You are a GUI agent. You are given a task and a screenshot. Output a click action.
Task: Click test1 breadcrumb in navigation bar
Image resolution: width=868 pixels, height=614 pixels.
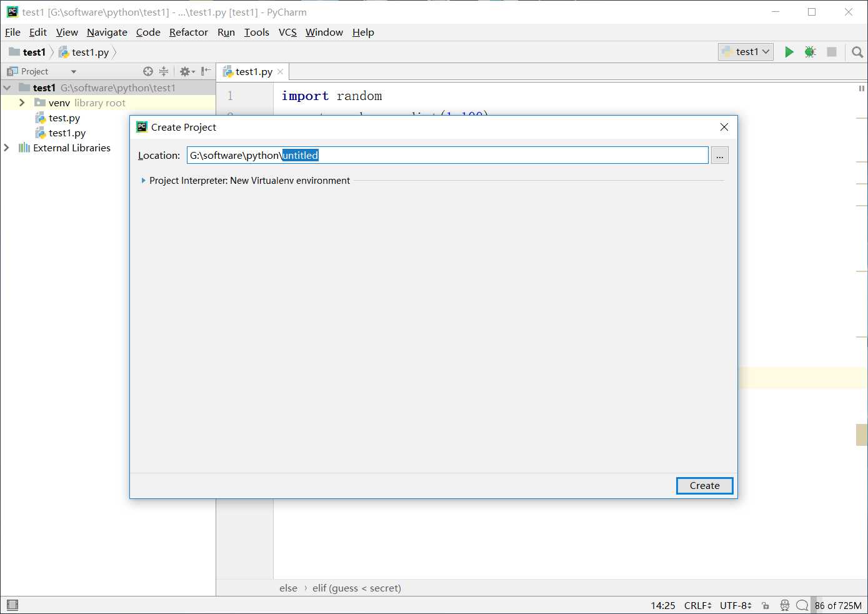(28, 52)
